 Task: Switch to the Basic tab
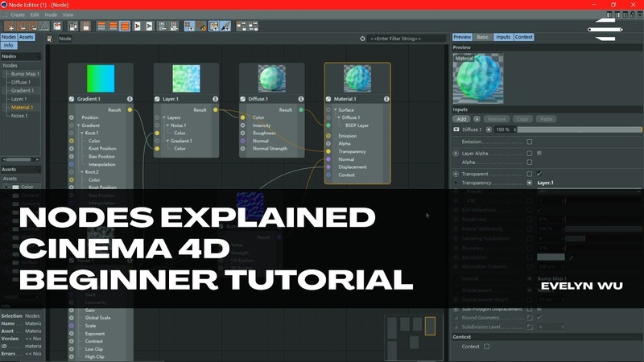482,37
